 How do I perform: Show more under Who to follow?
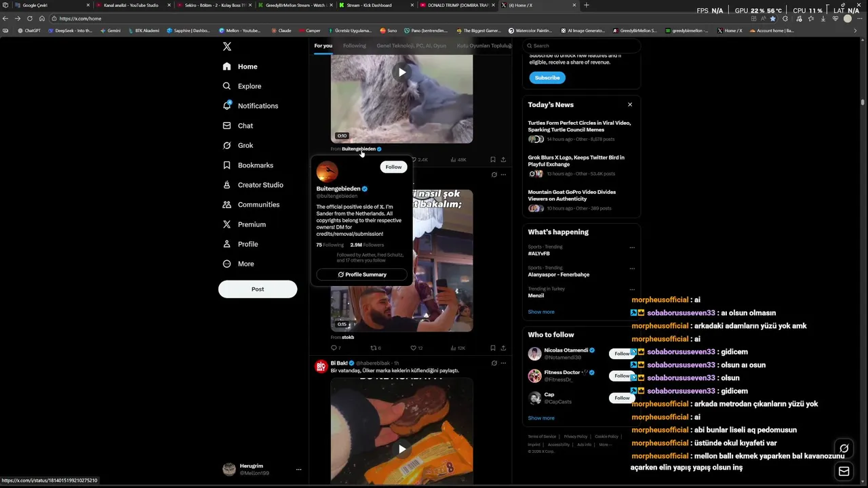click(541, 418)
